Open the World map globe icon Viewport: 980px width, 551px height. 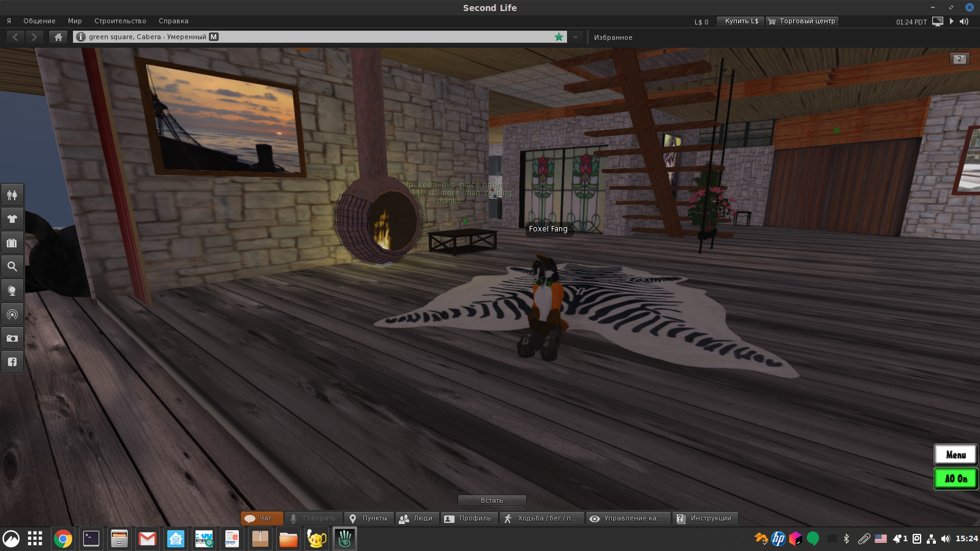[12, 290]
